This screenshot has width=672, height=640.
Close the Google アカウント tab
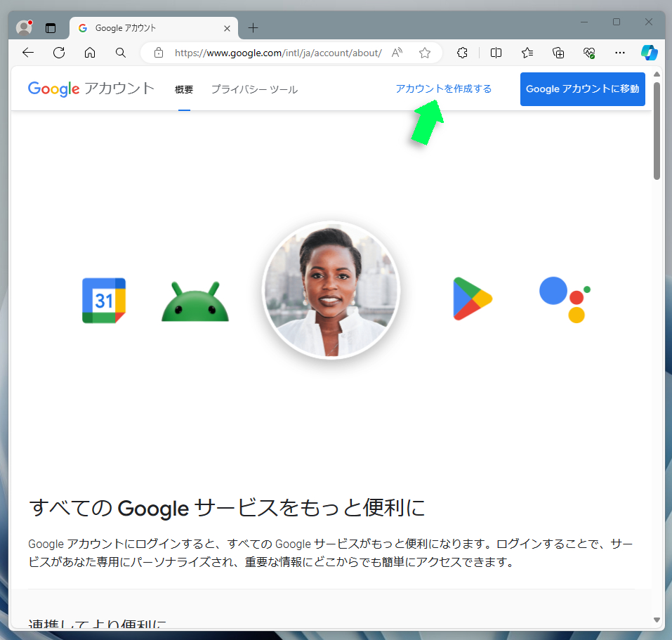[227, 28]
